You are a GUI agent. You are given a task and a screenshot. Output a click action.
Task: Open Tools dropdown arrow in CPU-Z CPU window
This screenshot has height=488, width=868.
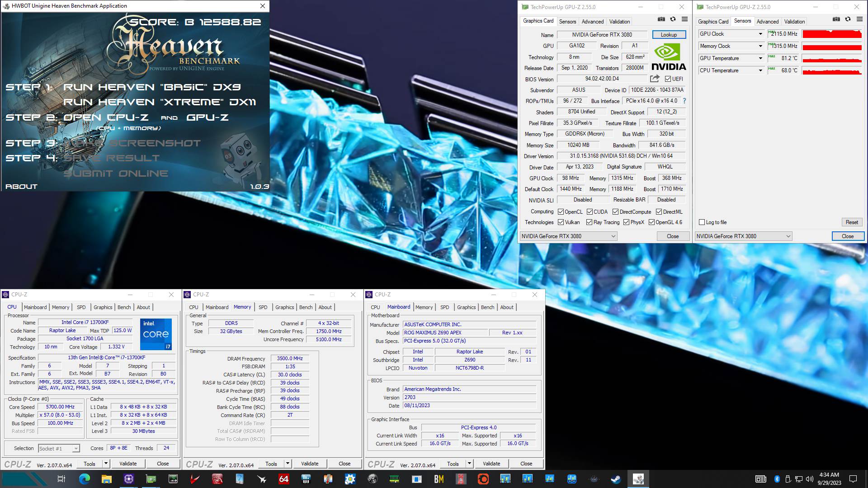pyautogui.click(x=106, y=464)
